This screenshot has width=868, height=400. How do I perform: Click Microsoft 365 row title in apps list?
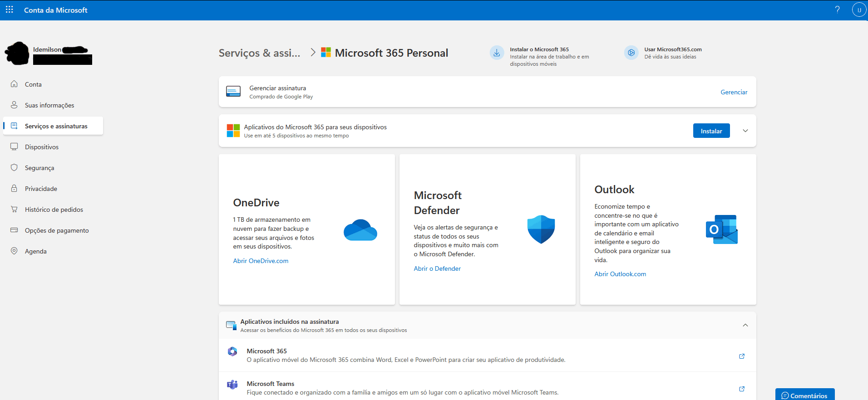coord(266,351)
